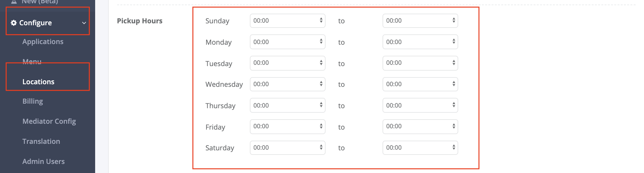Image resolution: width=644 pixels, height=173 pixels.
Task: Click the Configure gear icon
Action: click(14, 23)
